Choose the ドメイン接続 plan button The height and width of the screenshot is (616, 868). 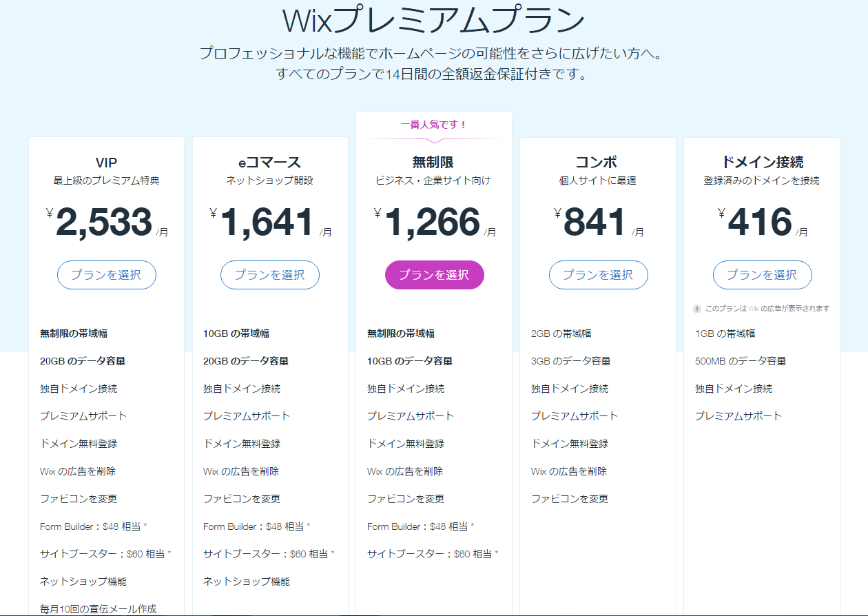coord(762,275)
